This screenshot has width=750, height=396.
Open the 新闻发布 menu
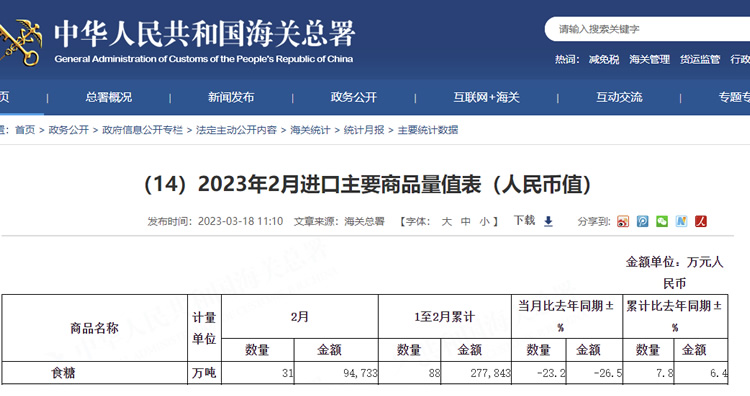pos(231,98)
